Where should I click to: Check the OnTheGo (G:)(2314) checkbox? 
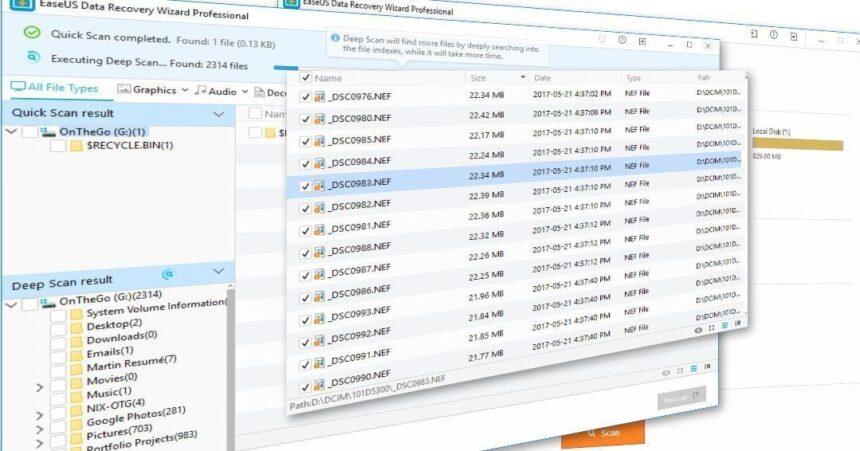click(x=30, y=303)
